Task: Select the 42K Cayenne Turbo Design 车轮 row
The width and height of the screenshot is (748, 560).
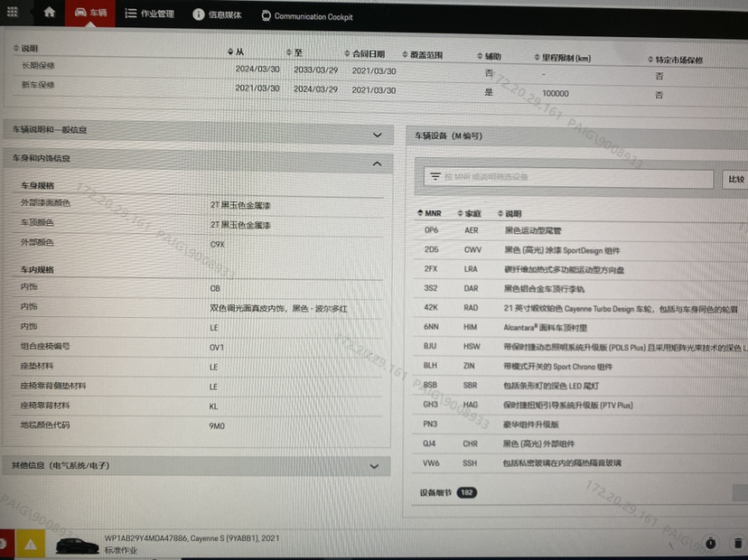Action: pyautogui.click(x=581, y=308)
